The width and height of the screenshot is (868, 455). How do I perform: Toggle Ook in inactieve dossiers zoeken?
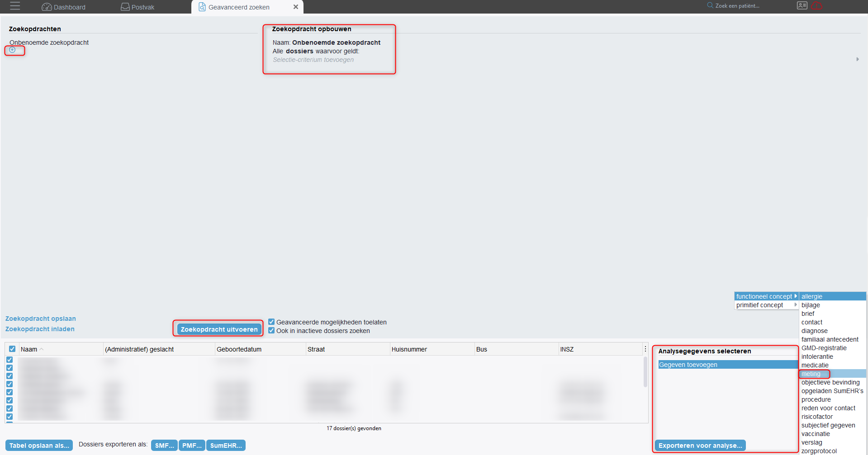tap(271, 330)
